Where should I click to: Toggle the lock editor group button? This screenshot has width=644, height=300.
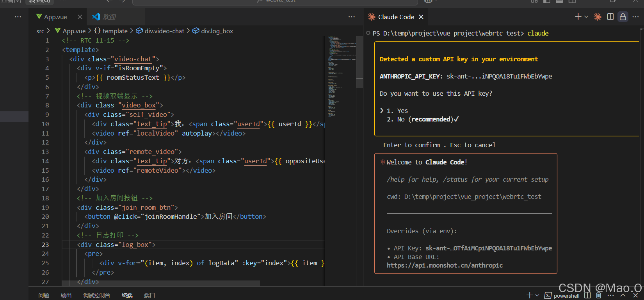pyautogui.click(x=623, y=17)
